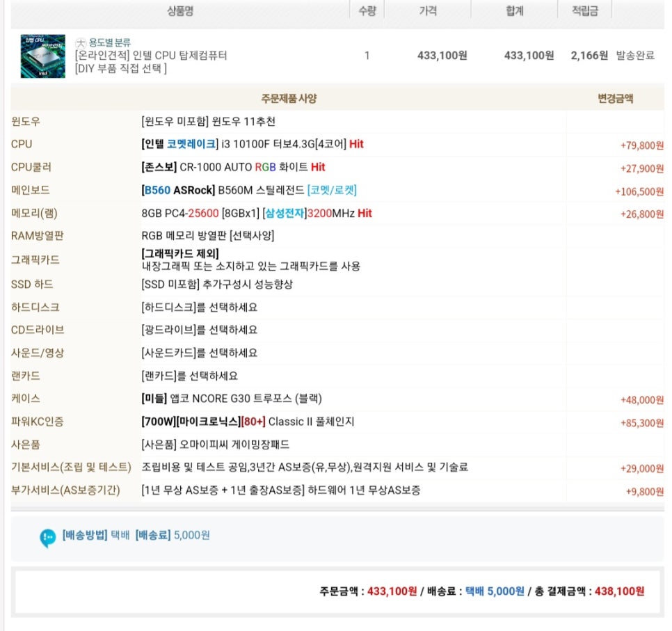Click the CR-1000 AUTO RGB cooler entry
Image resolution: width=672 pixels, height=631 pixels.
(233, 167)
